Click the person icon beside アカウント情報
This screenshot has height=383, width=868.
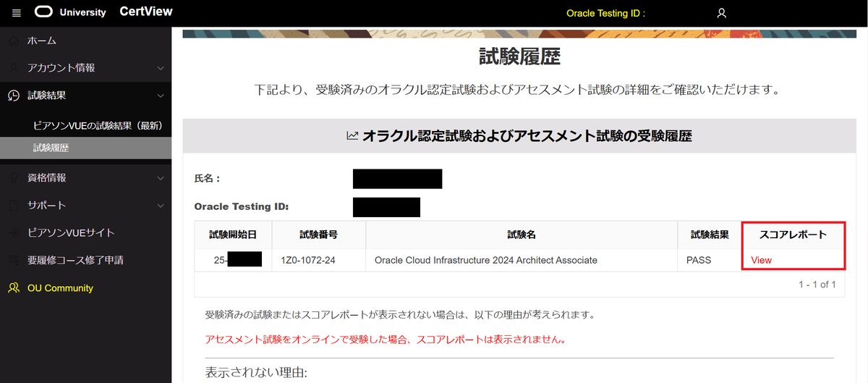click(x=13, y=68)
